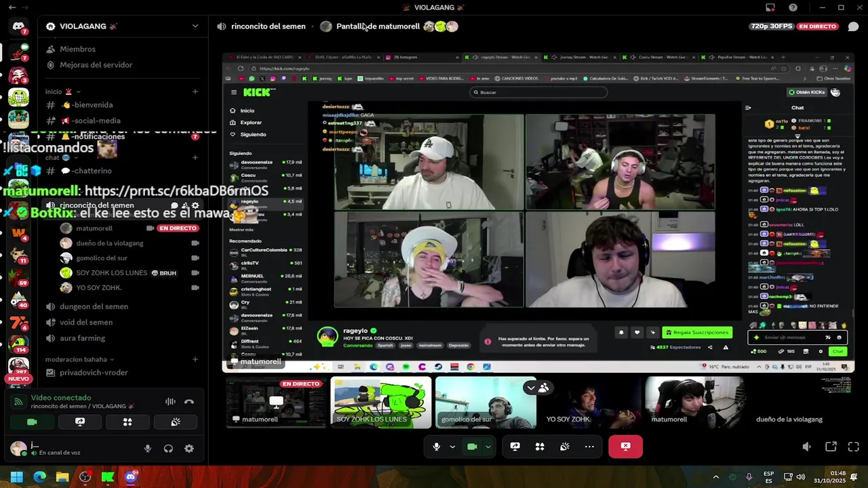Open Discord direct messages home icon
Viewport: 868px width, 488px height.
tap(18, 26)
